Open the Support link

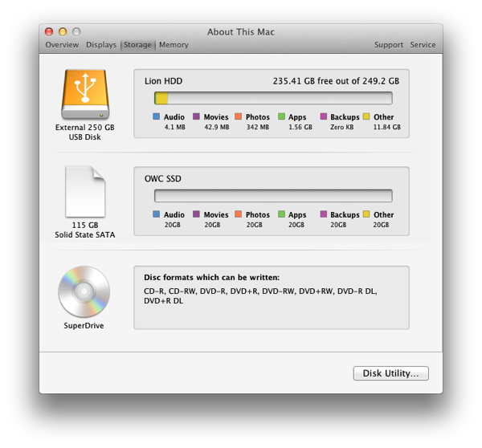(x=389, y=45)
